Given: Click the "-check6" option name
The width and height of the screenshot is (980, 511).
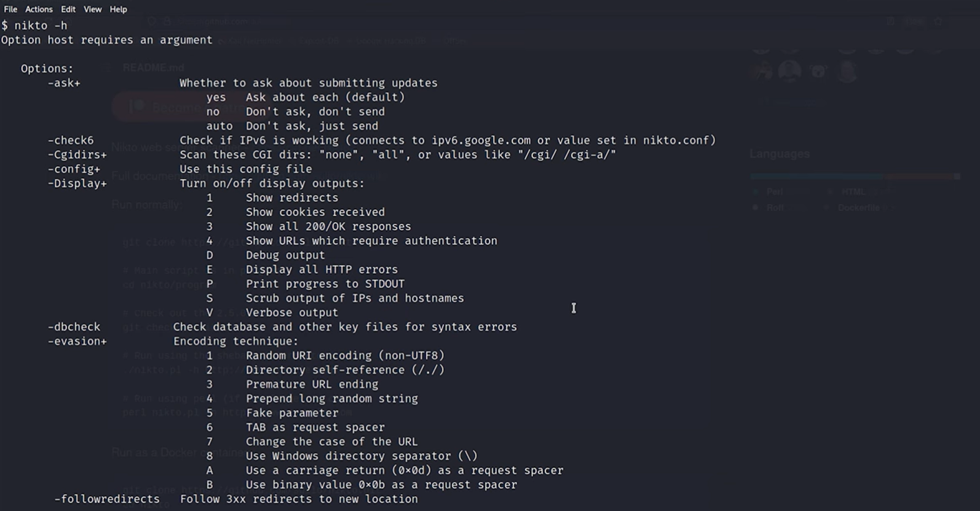Looking at the screenshot, I should 71,140.
